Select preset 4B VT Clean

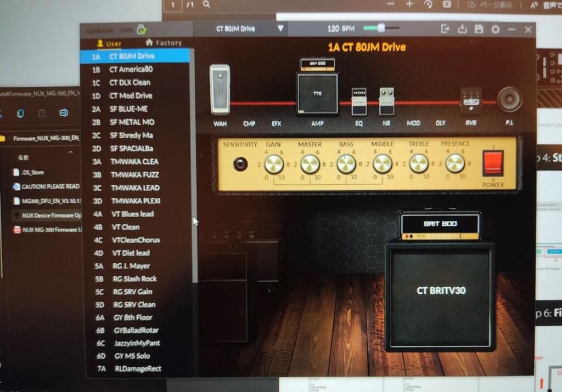[x=138, y=228]
